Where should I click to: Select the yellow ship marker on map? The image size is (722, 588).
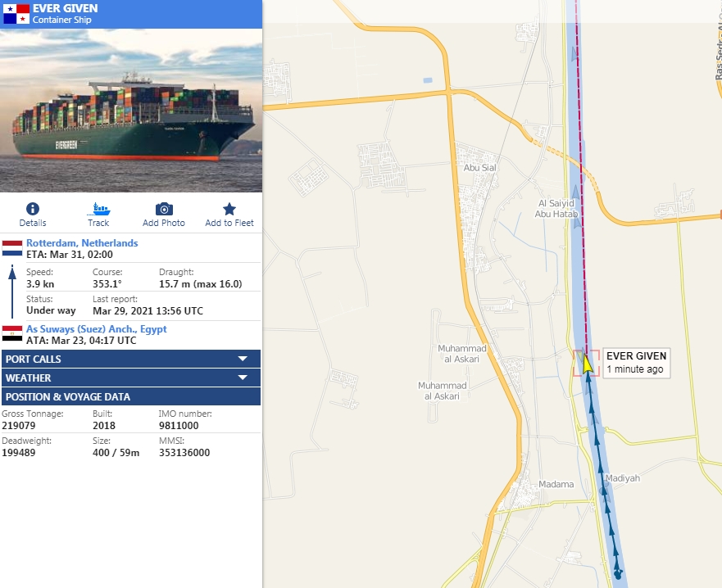coord(588,363)
